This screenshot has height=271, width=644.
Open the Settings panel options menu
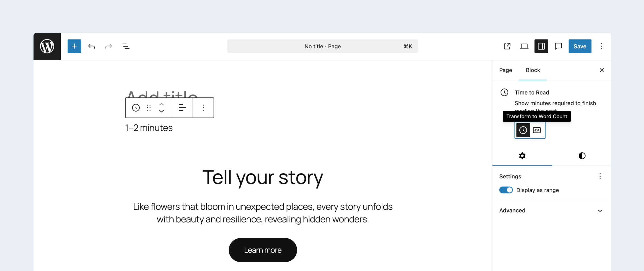pos(600,176)
